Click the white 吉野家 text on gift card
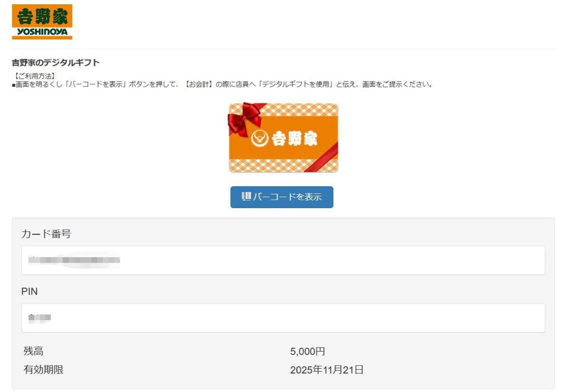 point(295,139)
